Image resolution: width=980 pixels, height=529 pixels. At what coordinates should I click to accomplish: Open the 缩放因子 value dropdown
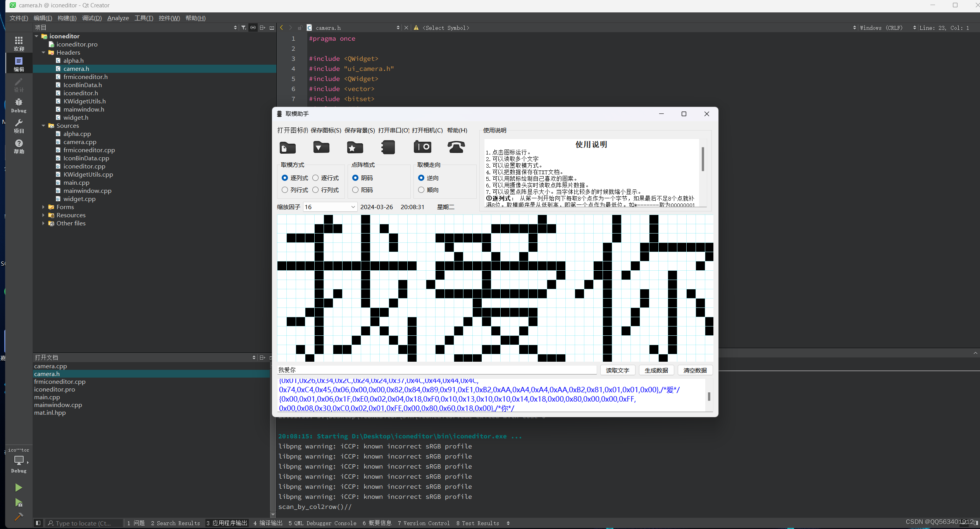[x=352, y=207]
